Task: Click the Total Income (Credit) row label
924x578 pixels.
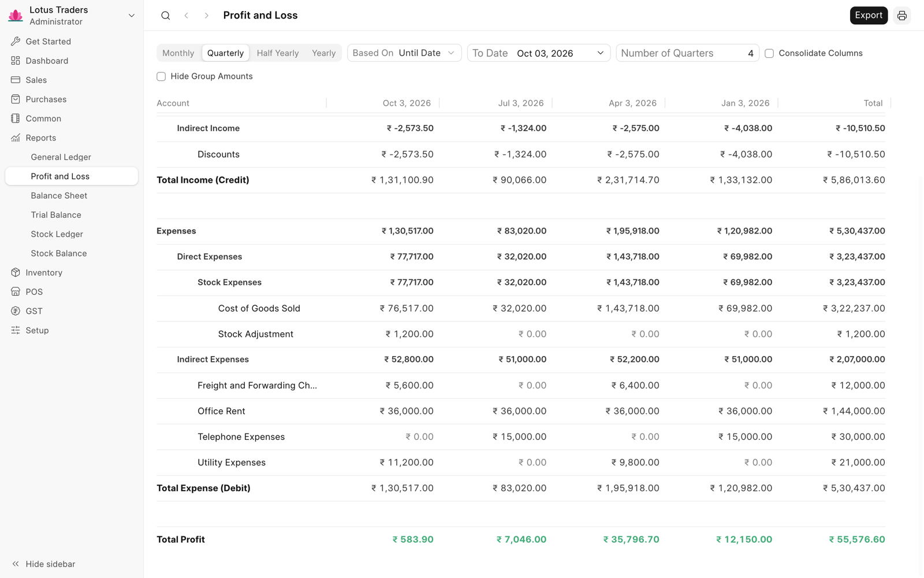Action: tap(203, 180)
